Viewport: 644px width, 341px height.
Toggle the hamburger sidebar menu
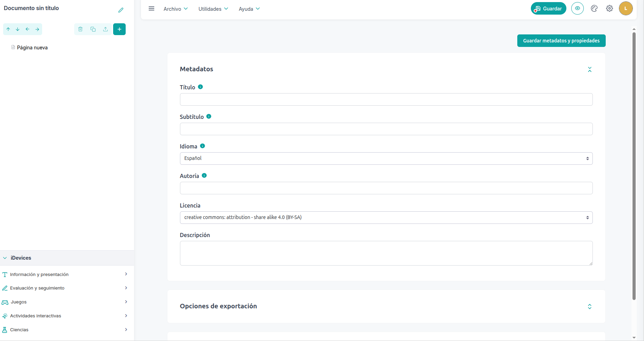151,9
